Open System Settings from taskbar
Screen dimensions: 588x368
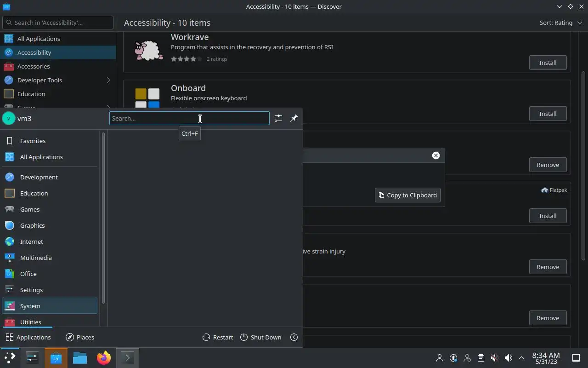(32, 358)
